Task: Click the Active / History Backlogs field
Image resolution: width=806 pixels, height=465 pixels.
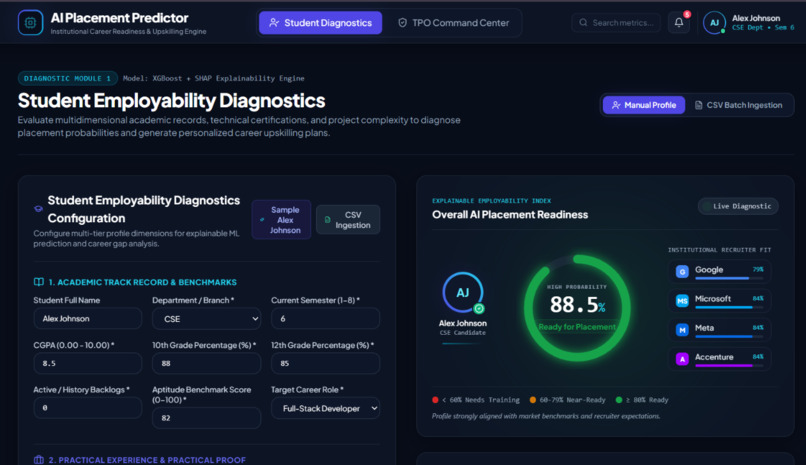Action: 87,407
